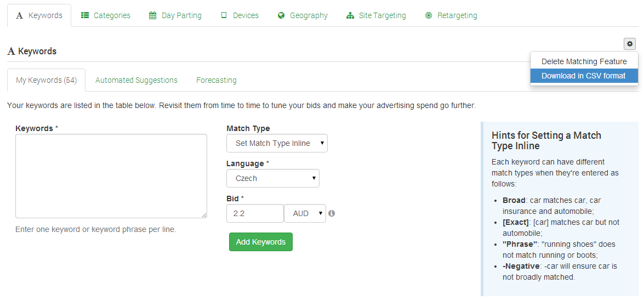
Task: Open the Site Targeting tab
Action: click(x=376, y=15)
